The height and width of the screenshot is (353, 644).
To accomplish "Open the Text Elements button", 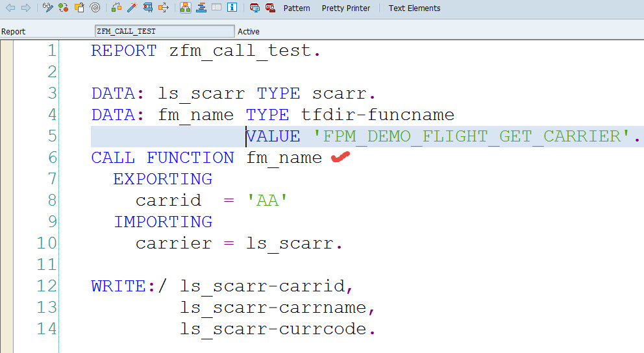I will pyautogui.click(x=414, y=8).
